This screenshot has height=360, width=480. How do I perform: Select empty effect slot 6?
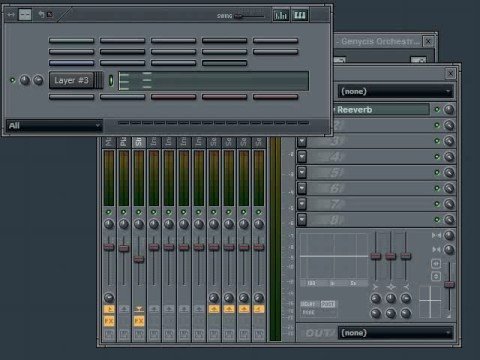click(x=368, y=188)
